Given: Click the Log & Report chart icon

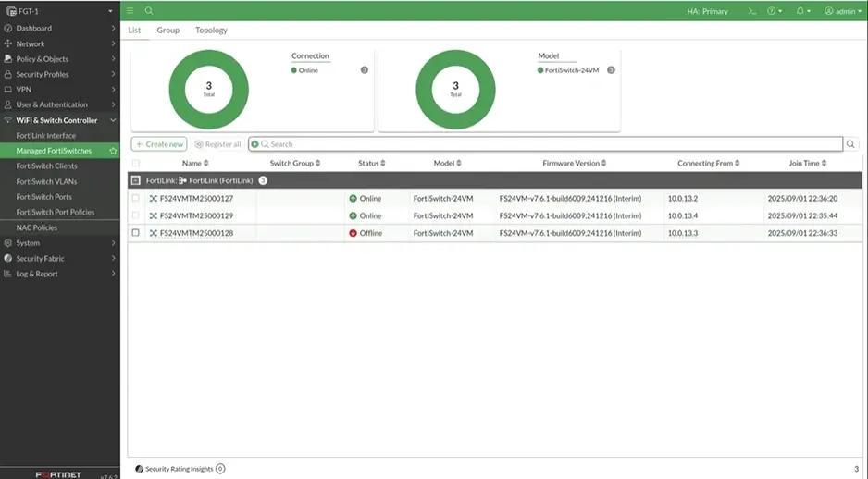Looking at the screenshot, I should 7,274.
